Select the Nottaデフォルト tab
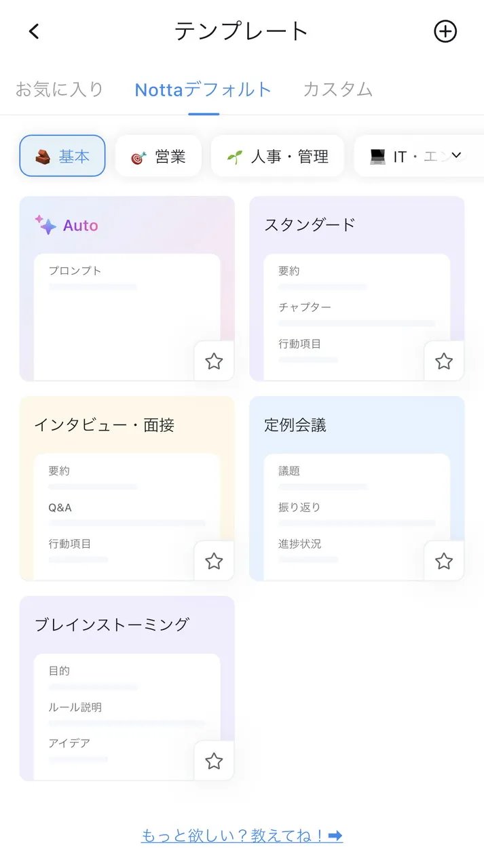The height and width of the screenshot is (868, 484). (x=202, y=89)
